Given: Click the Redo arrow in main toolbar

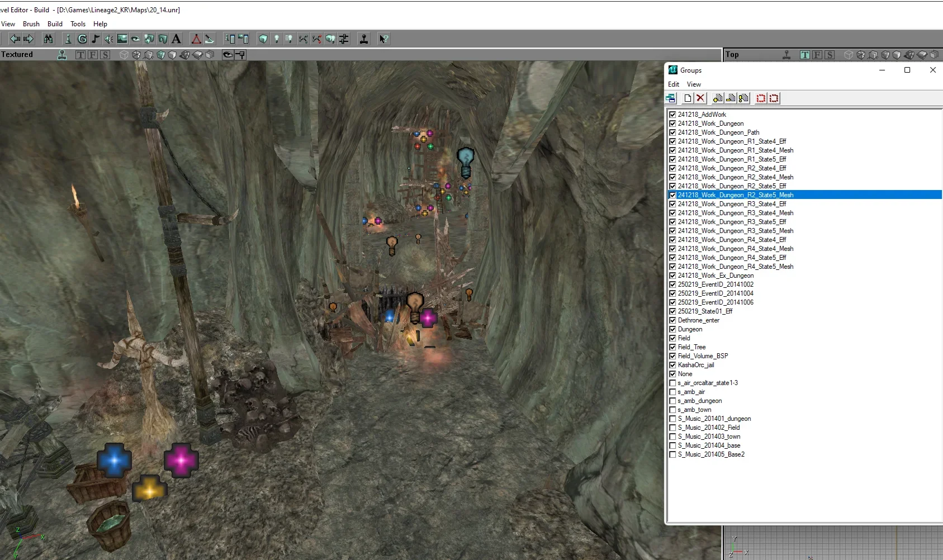Looking at the screenshot, I should click(x=29, y=39).
